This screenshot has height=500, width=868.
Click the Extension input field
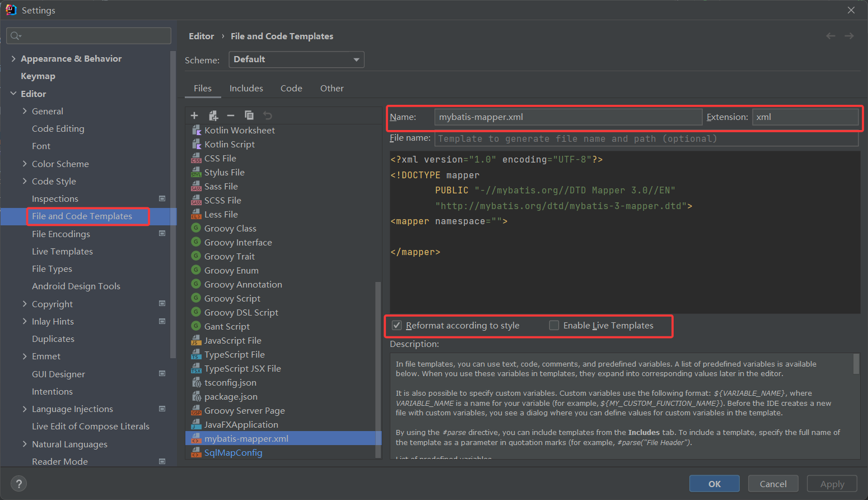[805, 117]
